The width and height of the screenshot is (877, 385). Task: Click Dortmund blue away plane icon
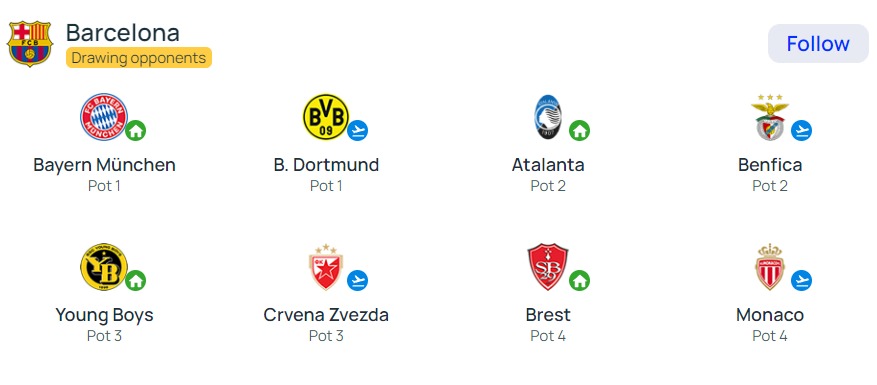(x=357, y=130)
